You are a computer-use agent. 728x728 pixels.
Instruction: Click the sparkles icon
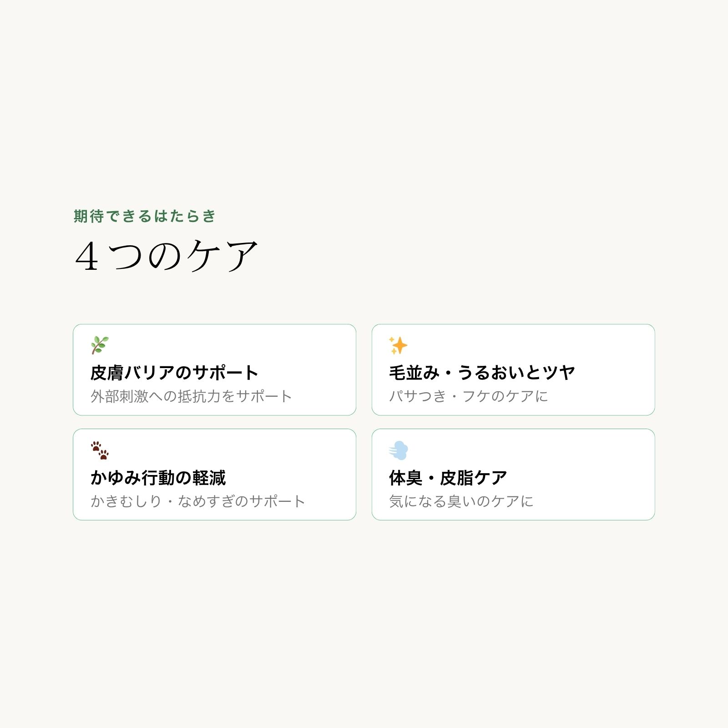pos(398,345)
